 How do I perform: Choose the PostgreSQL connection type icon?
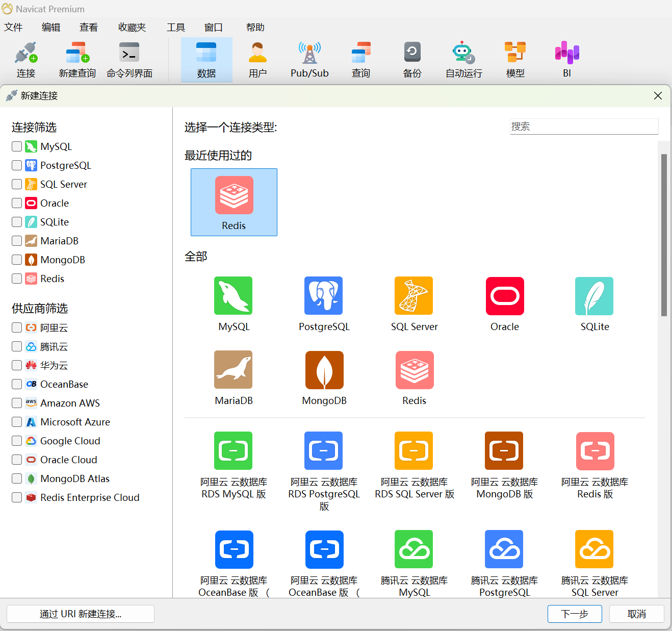[x=324, y=295]
